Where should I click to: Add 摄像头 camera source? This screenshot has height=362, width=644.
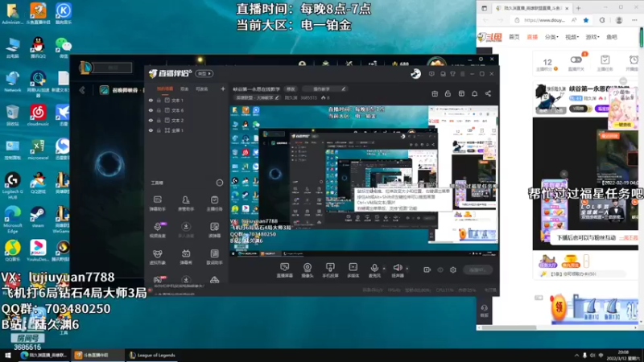tap(308, 270)
